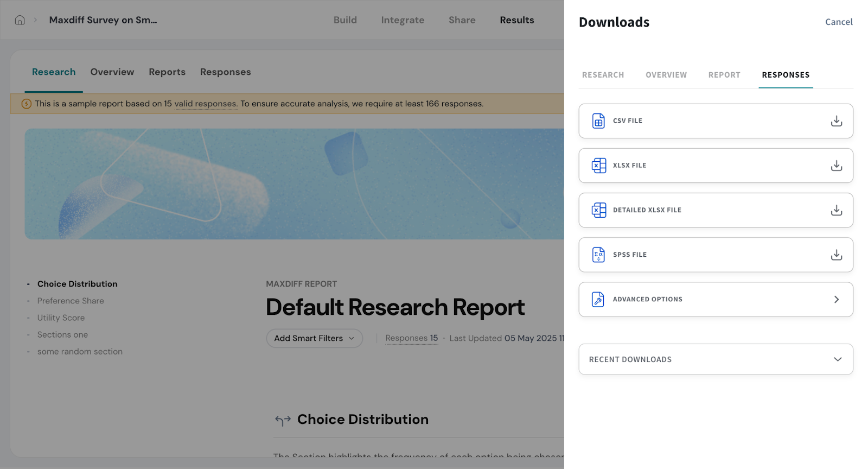Screen dimensions: 868x469
Task: Click the XLSX file download arrow icon
Action: [x=836, y=166]
